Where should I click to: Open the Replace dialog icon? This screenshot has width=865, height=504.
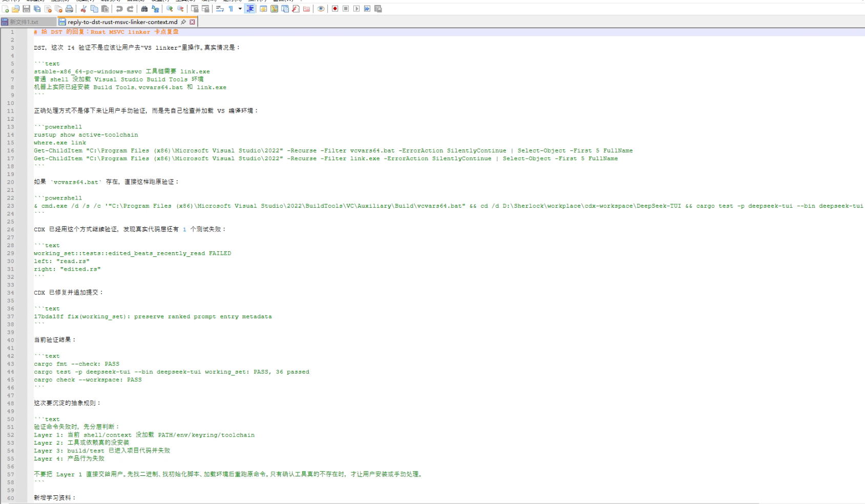155,9
